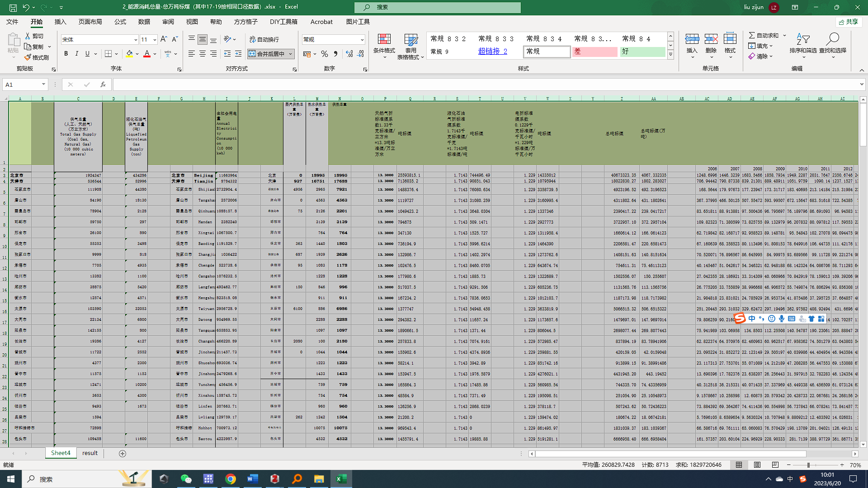The height and width of the screenshot is (488, 868).
Task: Open the Name Box dropdown arrow
Action: tap(43, 84)
